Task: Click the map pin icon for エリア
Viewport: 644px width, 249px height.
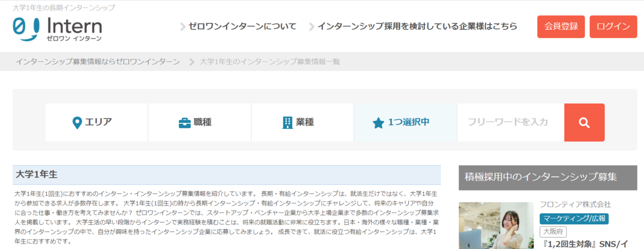Action: point(77,122)
